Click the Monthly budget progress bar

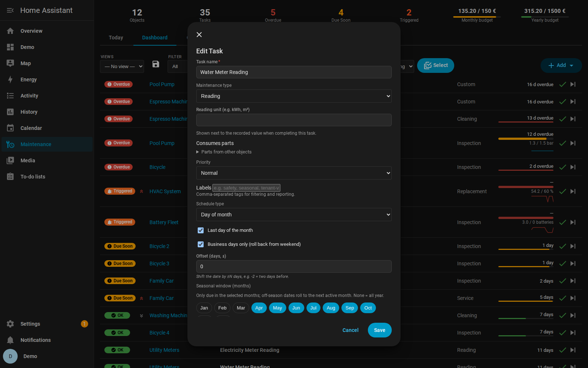(x=477, y=17)
